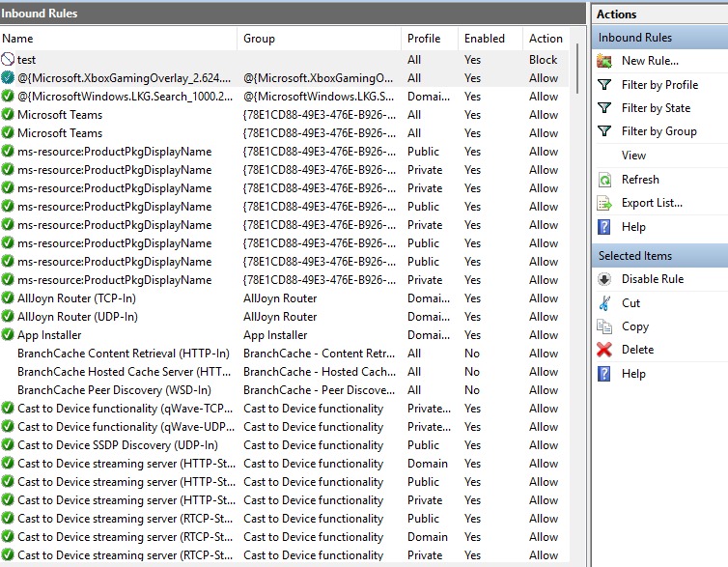This screenshot has height=567, width=728.
Task: Open the View action menu
Action: [633, 156]
